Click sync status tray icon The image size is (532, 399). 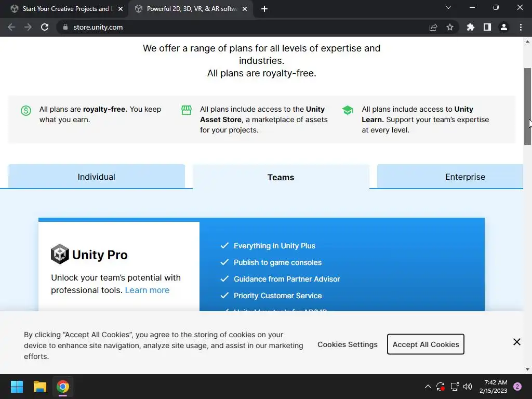[441, 387]
